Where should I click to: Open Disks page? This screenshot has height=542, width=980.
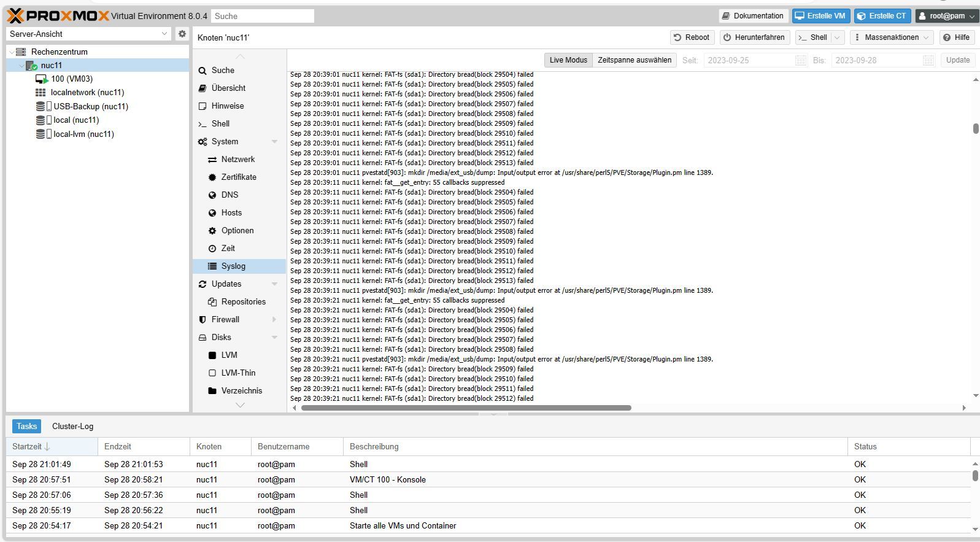point(222,337)
